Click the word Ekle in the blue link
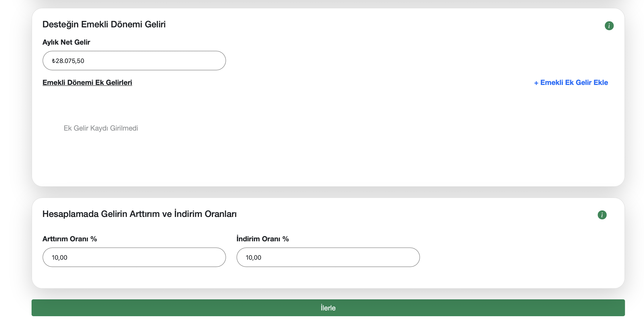This screenshot has width=644, height=336. (x=601, y=83)
